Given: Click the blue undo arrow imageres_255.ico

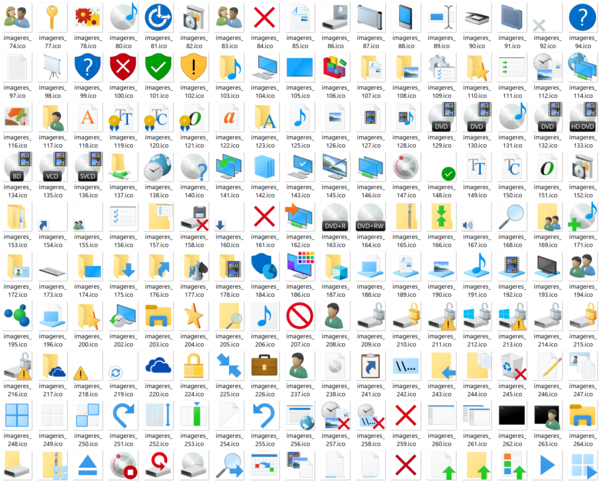Looking at the screenshot, I should pyautogui.click(x=264, y=416).
